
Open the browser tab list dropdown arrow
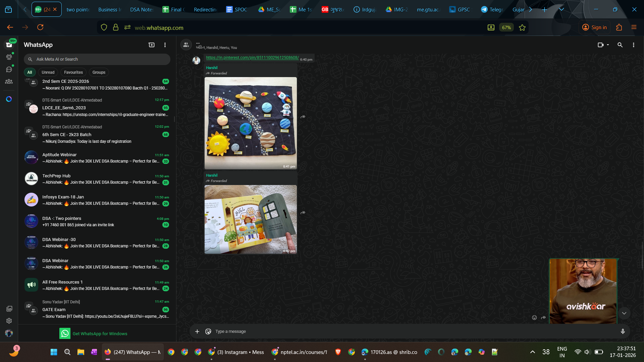(561, 9)
